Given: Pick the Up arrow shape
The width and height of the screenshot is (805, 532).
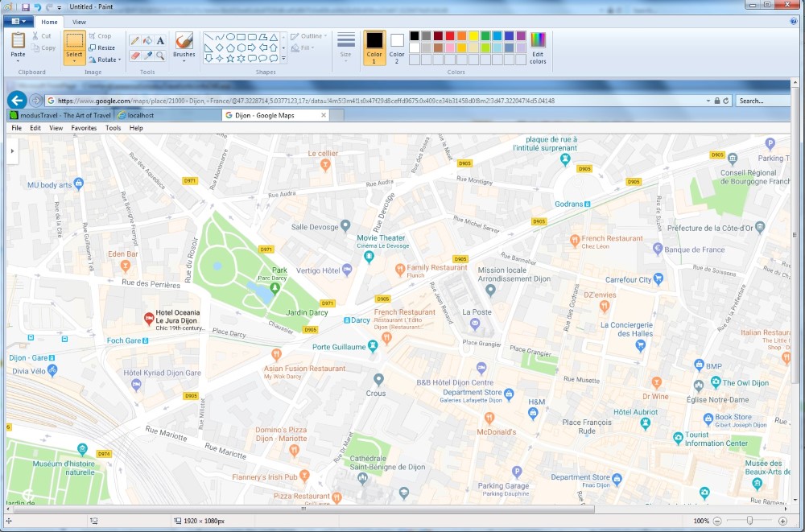Looking at the screenshot, I should point(274,47).
